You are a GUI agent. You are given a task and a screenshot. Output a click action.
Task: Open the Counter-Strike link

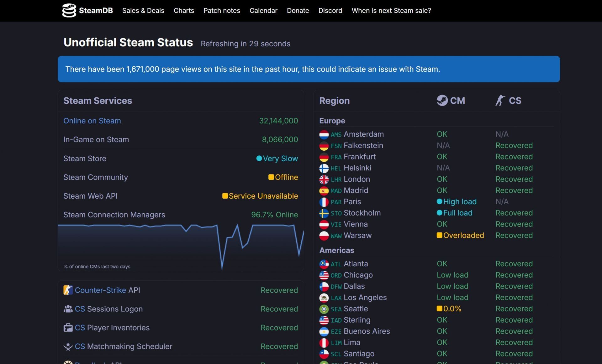[100, 290]
